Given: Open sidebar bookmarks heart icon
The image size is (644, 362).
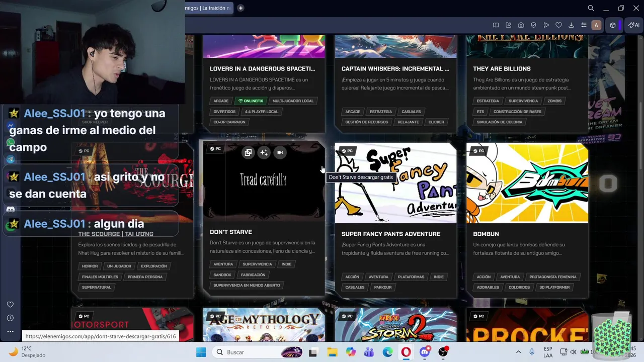Looking at the screenshot, I should tap(10, 305).
